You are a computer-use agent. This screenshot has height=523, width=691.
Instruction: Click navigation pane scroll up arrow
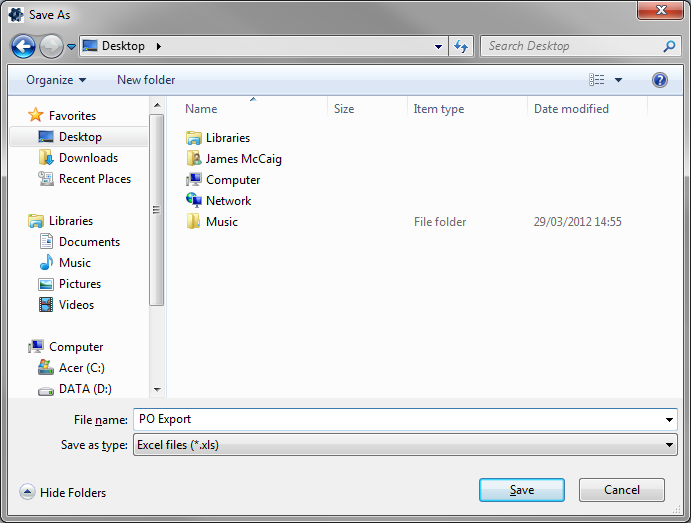[157, 105]
